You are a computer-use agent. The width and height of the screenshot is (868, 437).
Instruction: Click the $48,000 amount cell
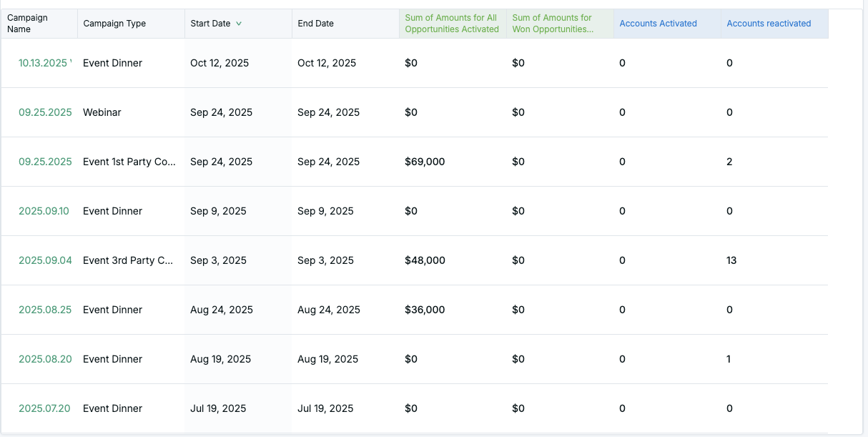[425, 260]
